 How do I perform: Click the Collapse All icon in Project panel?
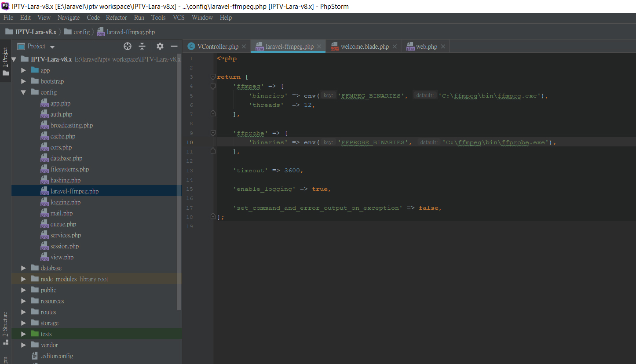tap(142, 46)
